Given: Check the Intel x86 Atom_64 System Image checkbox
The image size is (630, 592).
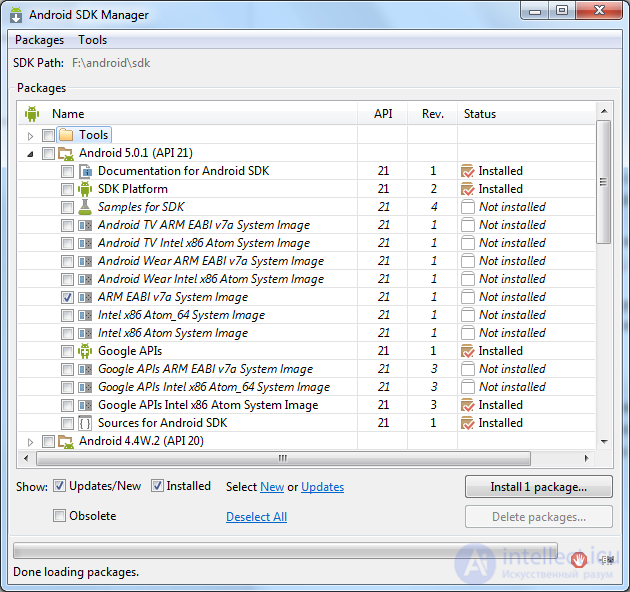Looking at the screenshot, I should pos(67,315).
